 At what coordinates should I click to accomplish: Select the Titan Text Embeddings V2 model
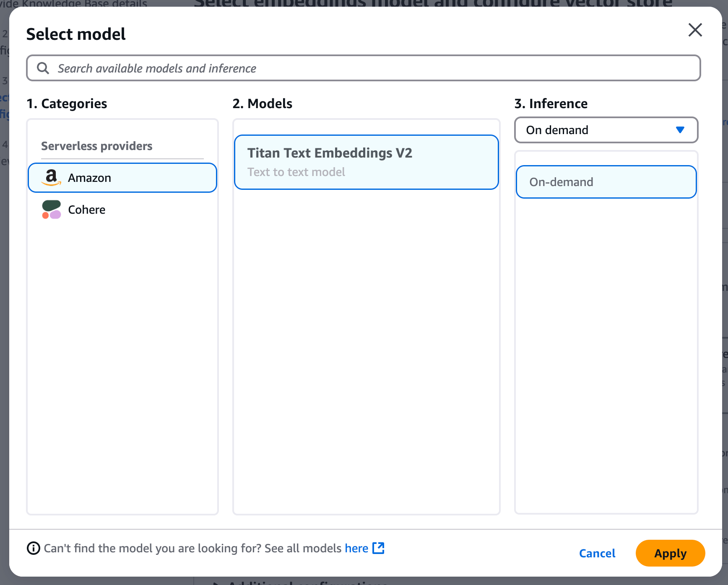point(366,162)
